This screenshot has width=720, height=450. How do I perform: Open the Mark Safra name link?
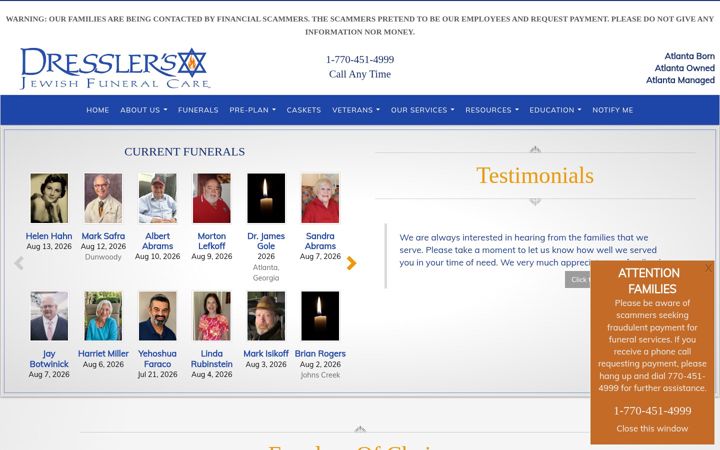(x=103, y=236)
